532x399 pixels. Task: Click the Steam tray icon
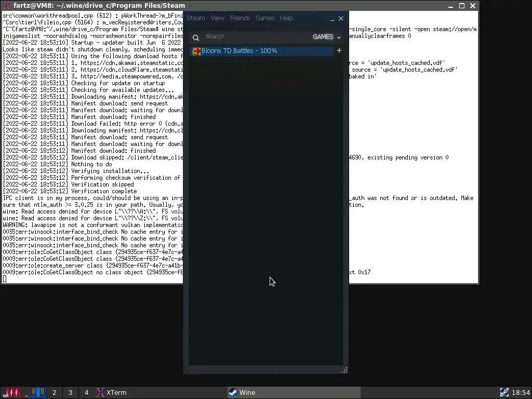(504, 393)
